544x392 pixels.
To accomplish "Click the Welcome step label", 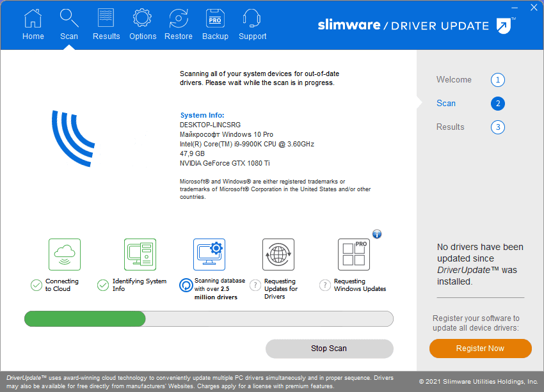I will point(454,80).
